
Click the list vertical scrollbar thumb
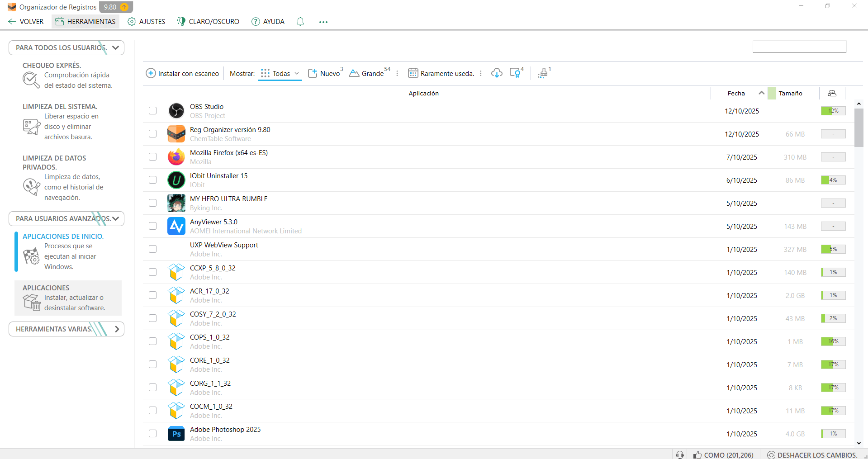click(x=859, y=128)
